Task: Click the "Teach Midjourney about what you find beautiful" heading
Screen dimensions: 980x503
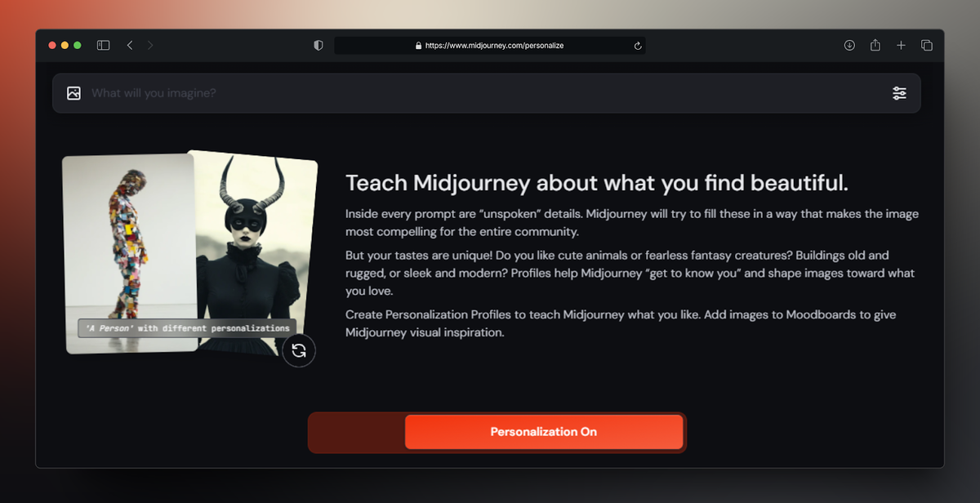Action: pyautogui.click(x=597, y=182)
